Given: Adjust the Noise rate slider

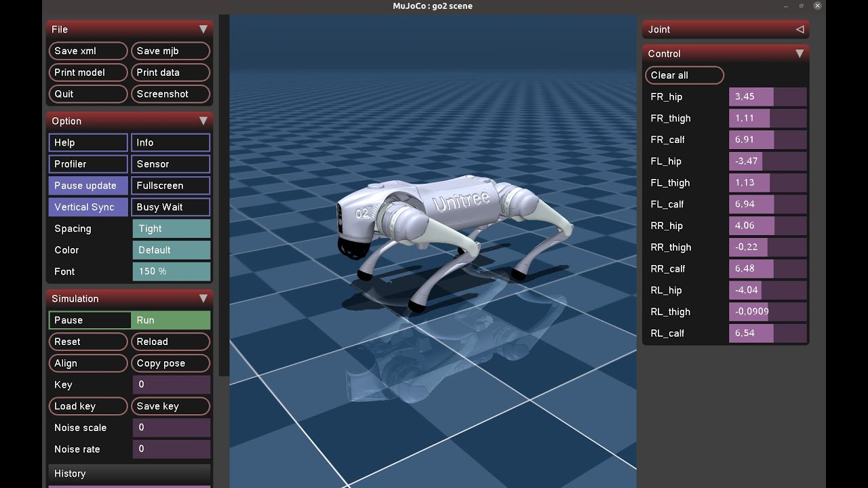Looking at the screenshot, I should point(172,449).
